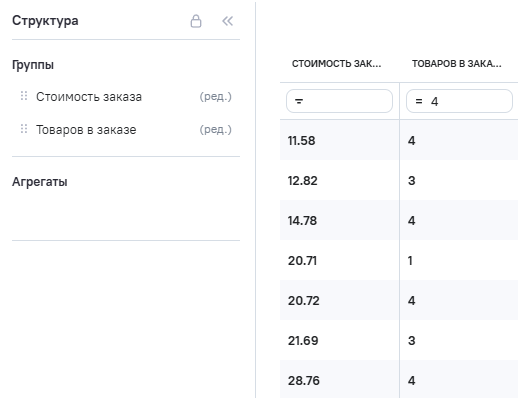Click drag handle beside Стоимость заказа
This screenshot has width=518, height=398.
[24, 96]
